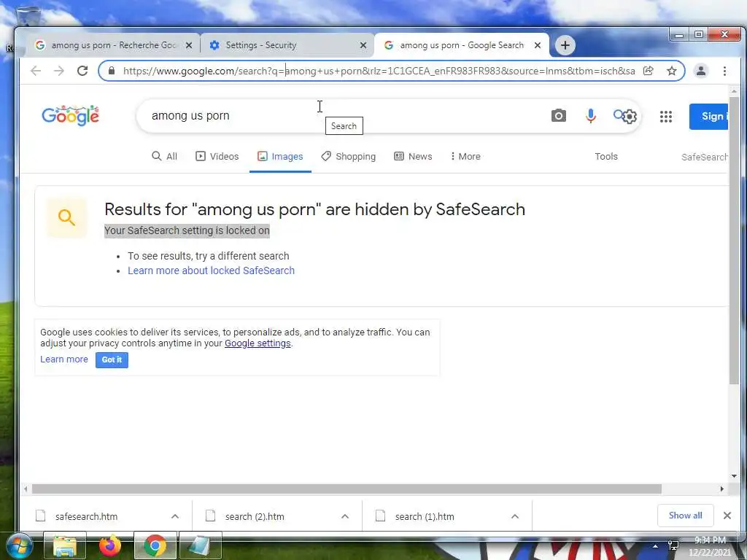Viewport: 747px width, 560px height.
Task: Click the forward navigation arrow
Action: pyautogui.click(x=59, y=71)
